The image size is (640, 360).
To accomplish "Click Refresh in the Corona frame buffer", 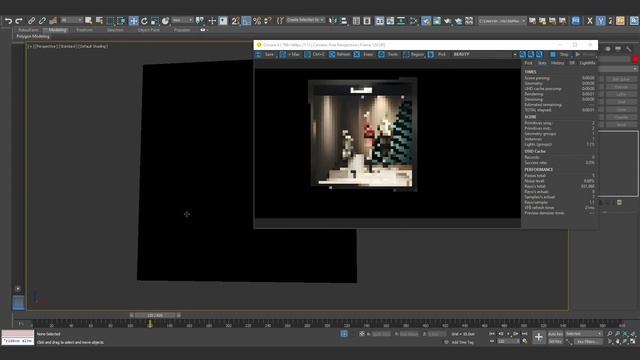I will (x=340, y=54).
